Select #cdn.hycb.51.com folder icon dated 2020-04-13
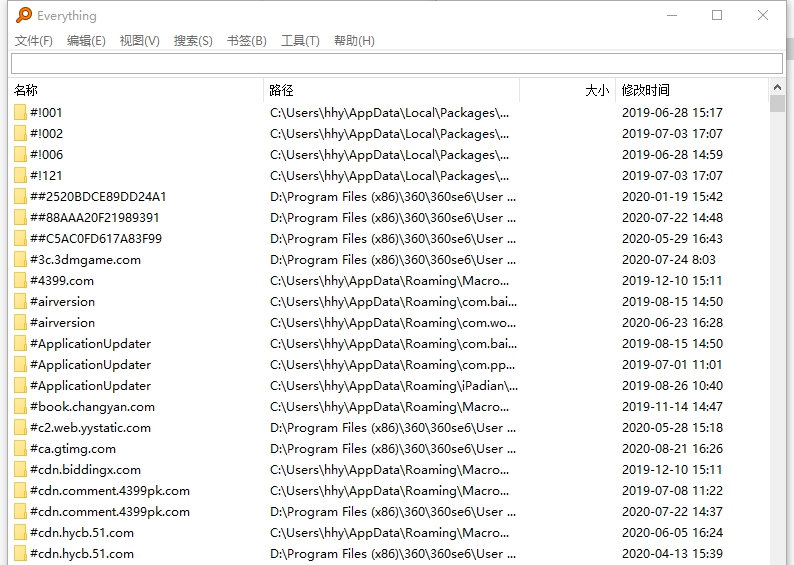This screenshot has height=565, width=794. 20,554
